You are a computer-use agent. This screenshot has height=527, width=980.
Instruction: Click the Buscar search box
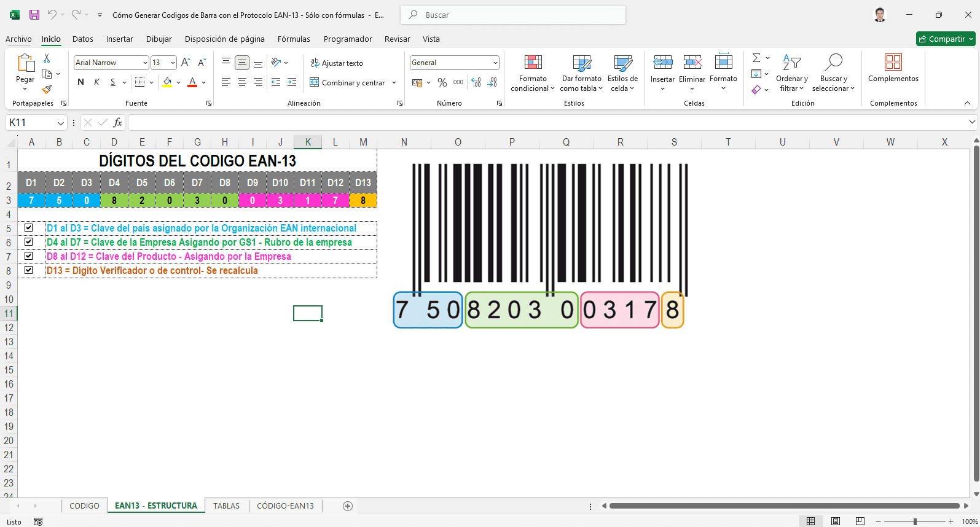coord(513,15)
